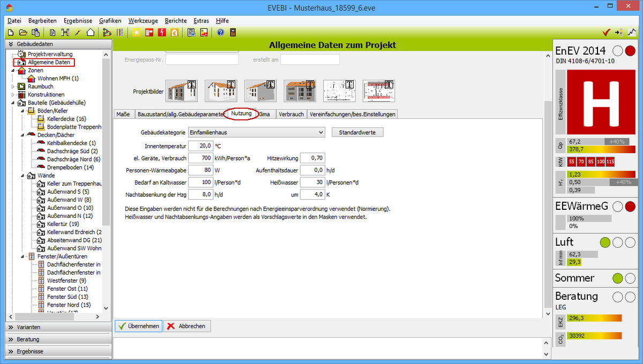Click the Innentemperatur input field

pos(200,146)
